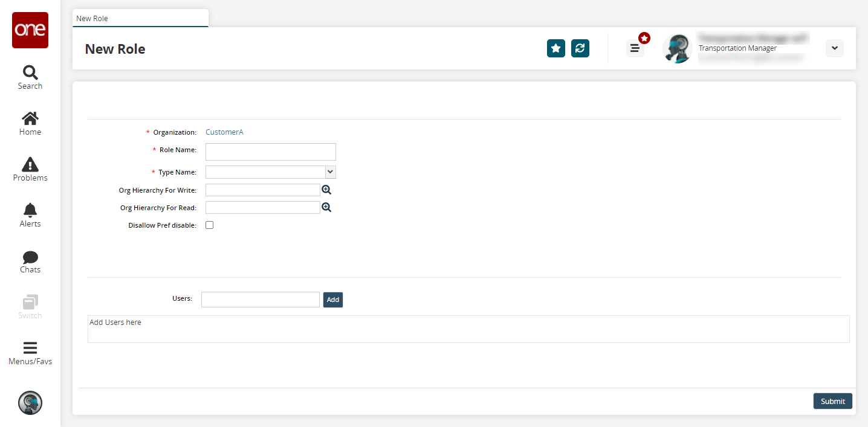
Task: Click the ONE logo icon
Action: (30, 30)
